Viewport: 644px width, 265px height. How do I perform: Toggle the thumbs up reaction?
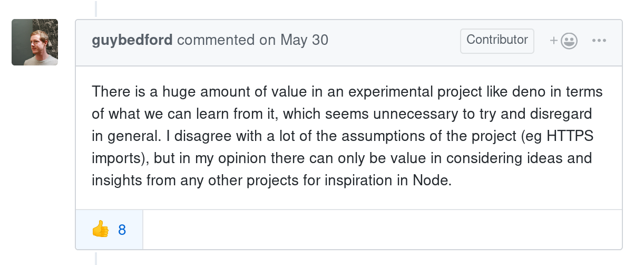coord(109,230)
